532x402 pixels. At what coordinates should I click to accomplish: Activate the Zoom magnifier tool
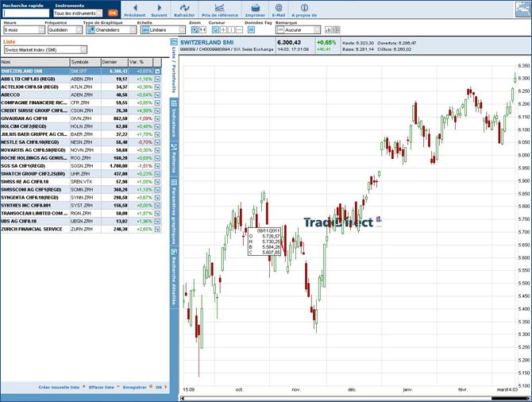coord(195,30)
